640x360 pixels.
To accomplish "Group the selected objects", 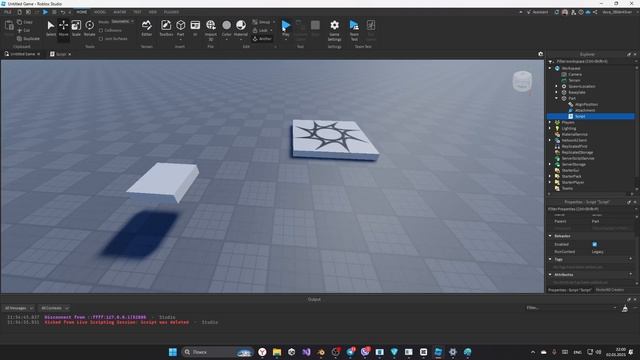I will click(263, 22).
